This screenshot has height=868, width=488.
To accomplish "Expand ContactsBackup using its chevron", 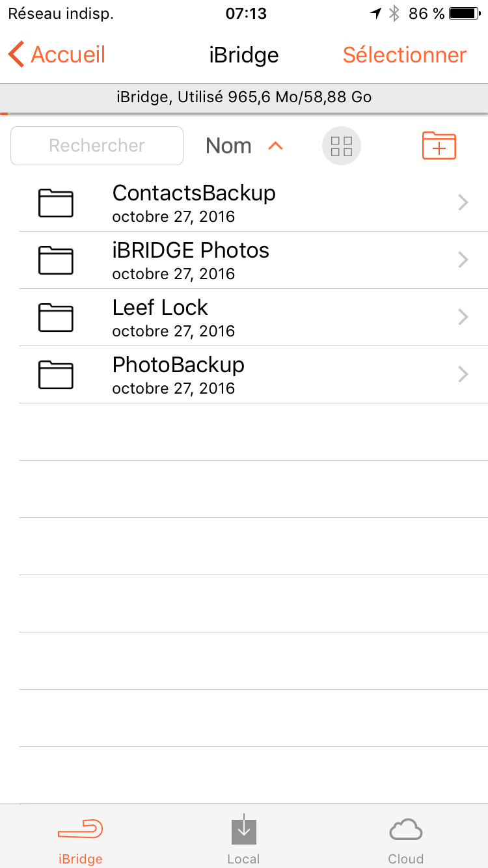I will point(463,203).
